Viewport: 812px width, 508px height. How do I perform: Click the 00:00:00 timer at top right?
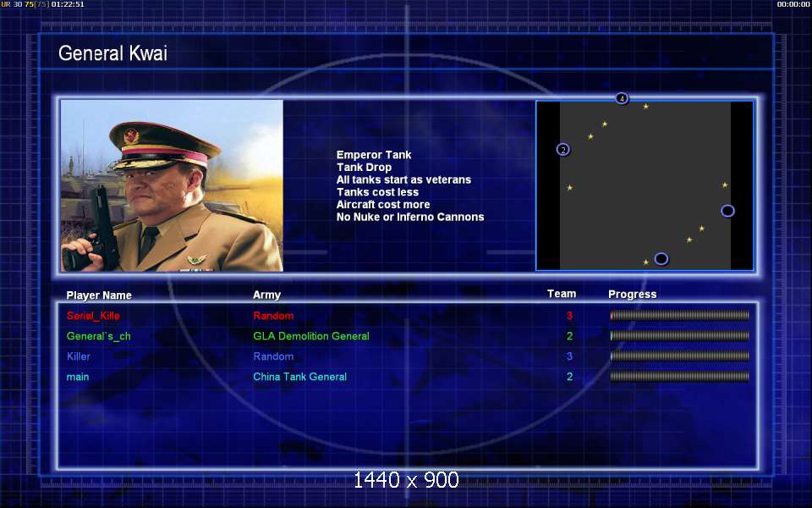pos(793,4)
